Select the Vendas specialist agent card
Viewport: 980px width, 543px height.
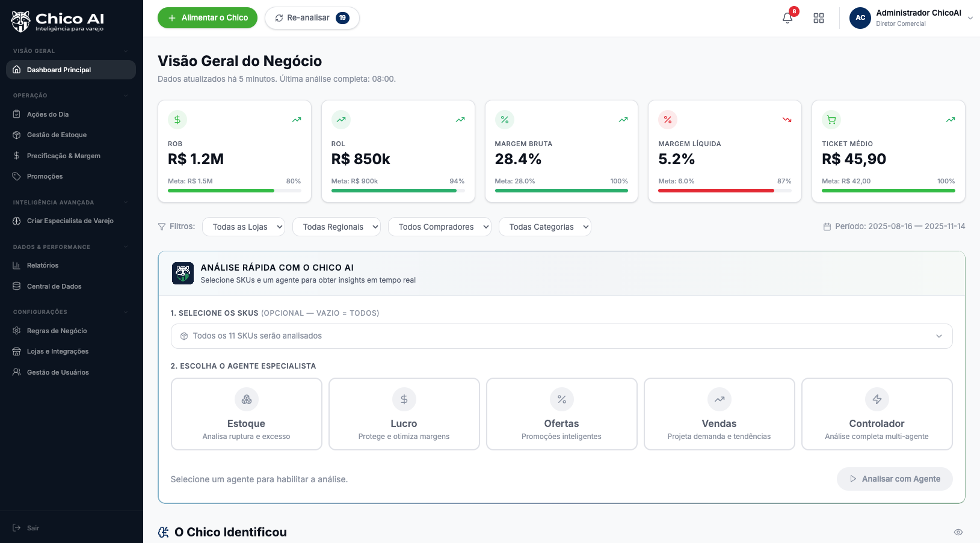coord(720,414)
